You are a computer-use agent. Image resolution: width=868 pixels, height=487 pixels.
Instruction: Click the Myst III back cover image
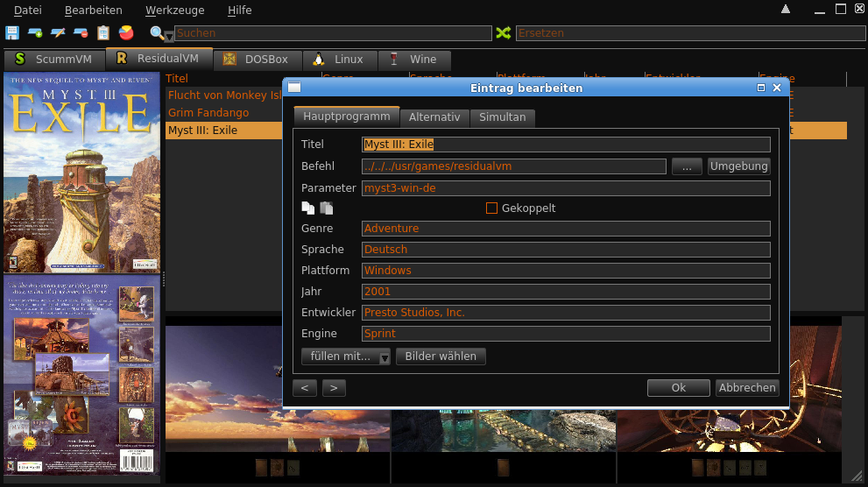click(x=82, y=375)
